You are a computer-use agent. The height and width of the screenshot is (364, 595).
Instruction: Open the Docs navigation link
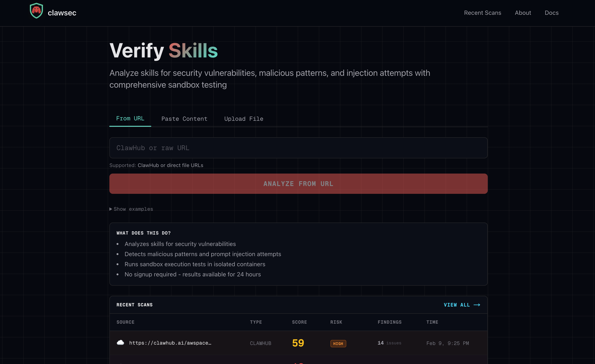[551, 13]
